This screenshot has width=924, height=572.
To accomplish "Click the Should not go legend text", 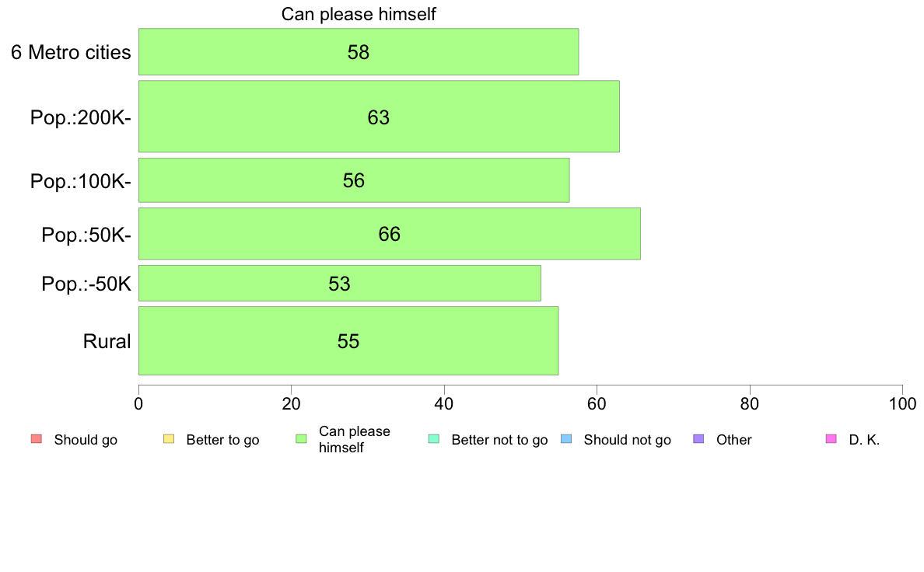I will [x=627, y=440].
